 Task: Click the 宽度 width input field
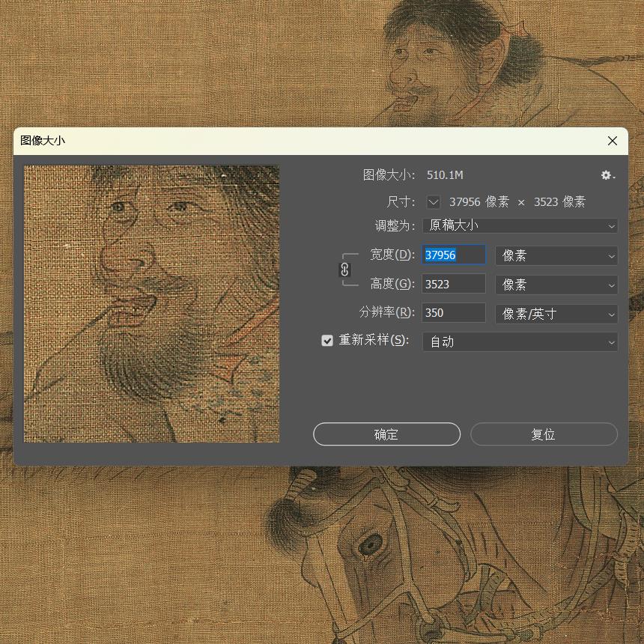[x=454, y=255]
